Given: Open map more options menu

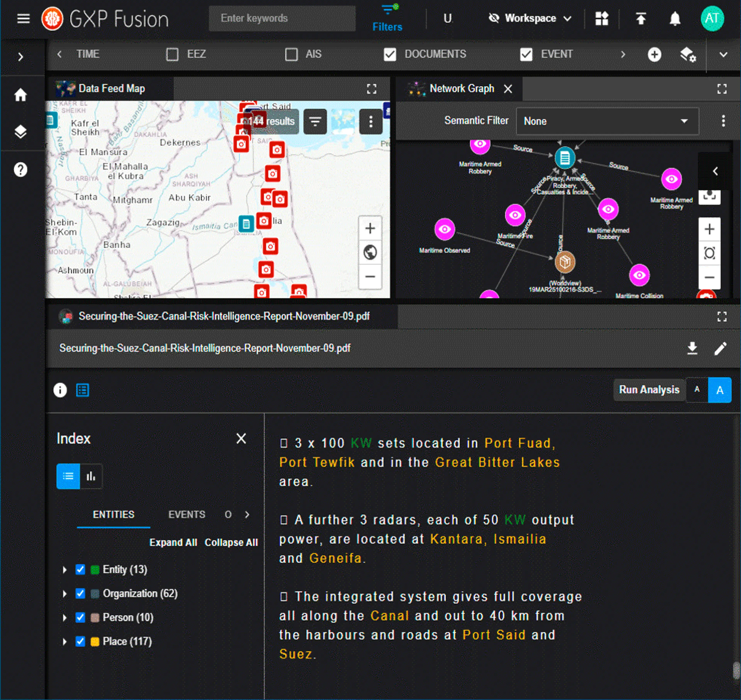Looking at the screenshot, I should pos(370,121).
